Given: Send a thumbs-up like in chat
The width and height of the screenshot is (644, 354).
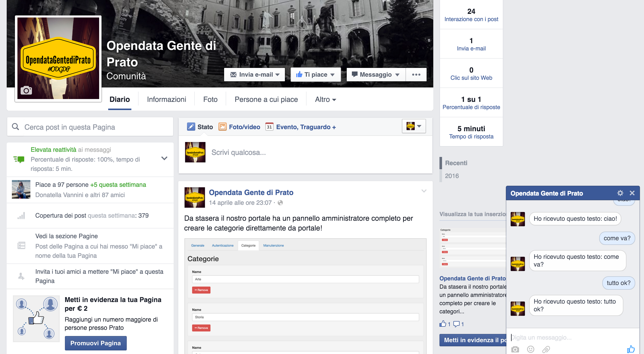Looking at the screenshot, I should tap(631, 349).
